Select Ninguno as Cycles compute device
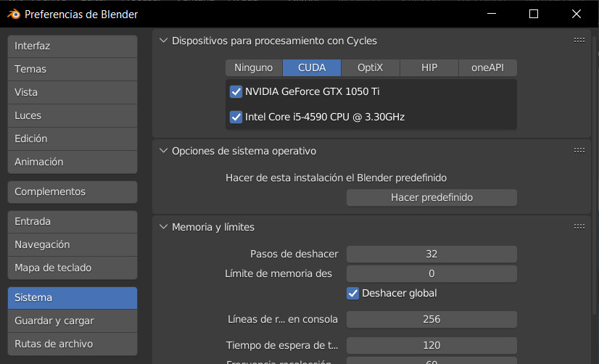This screenshot has width=599, height=364. tap(254, 67)
